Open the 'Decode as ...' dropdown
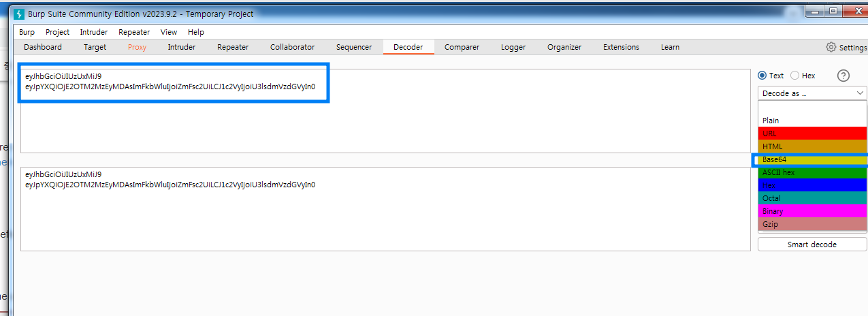This screenshot has width=868, height=316. 812,93
